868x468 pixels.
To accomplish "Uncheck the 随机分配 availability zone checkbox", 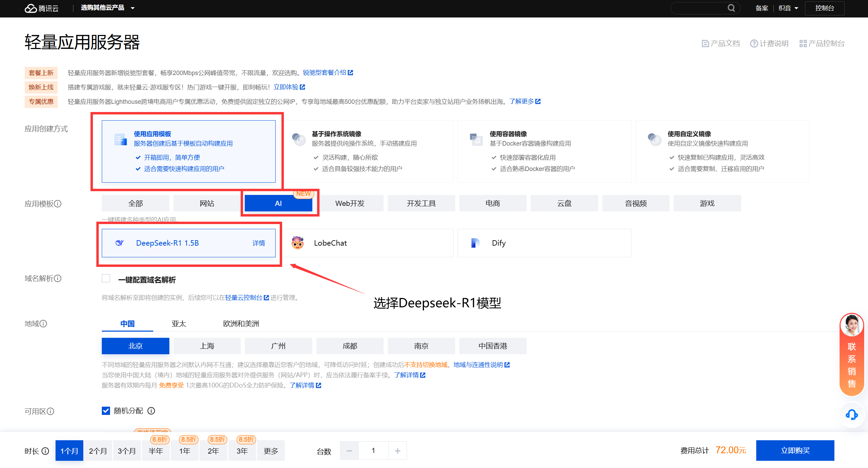I will click(x=106, y=411).
